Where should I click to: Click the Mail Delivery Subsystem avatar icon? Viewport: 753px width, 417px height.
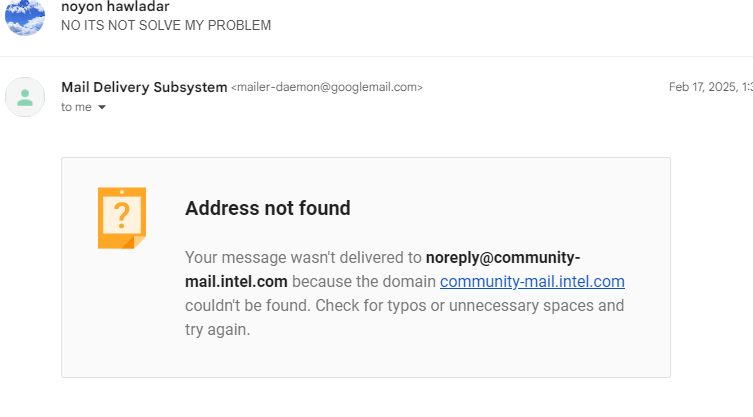[25, 97]
